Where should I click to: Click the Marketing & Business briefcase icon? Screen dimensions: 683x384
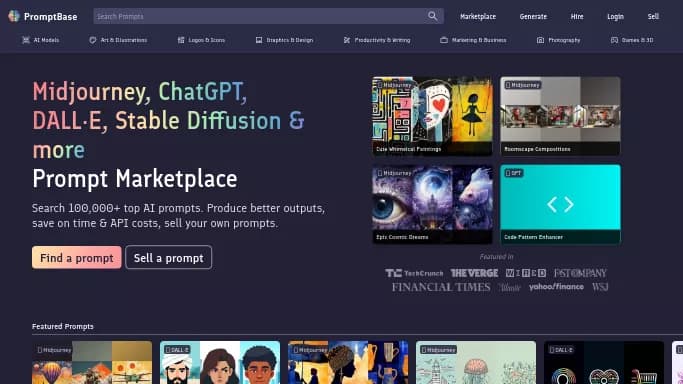pyautogui.click(x=444, y=40)
